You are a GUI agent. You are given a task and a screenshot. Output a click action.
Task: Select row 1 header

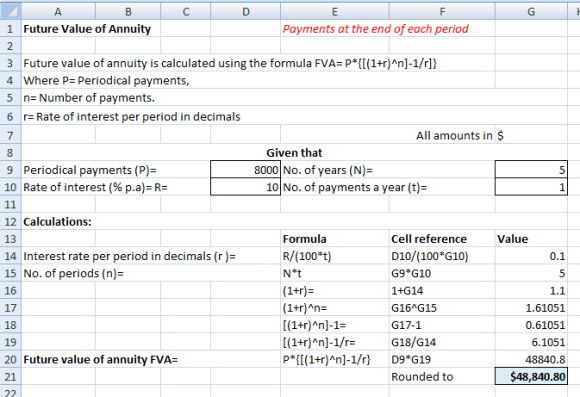(10, 28)
